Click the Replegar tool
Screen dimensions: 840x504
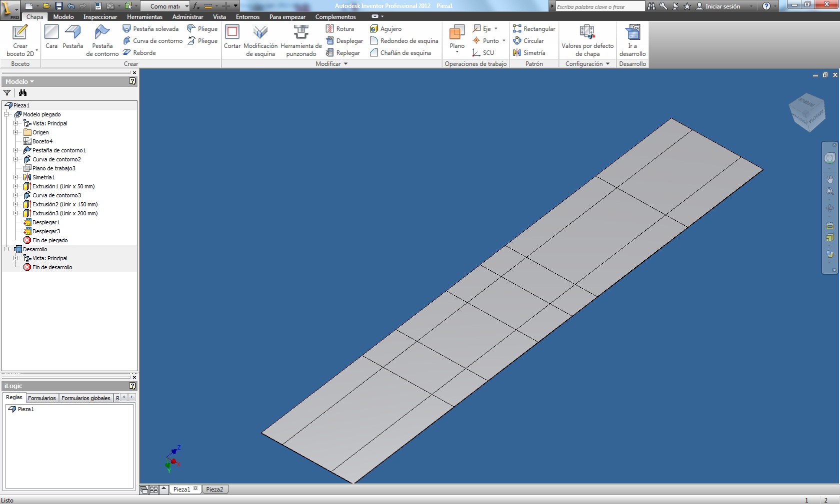click(x=343, y=53)
